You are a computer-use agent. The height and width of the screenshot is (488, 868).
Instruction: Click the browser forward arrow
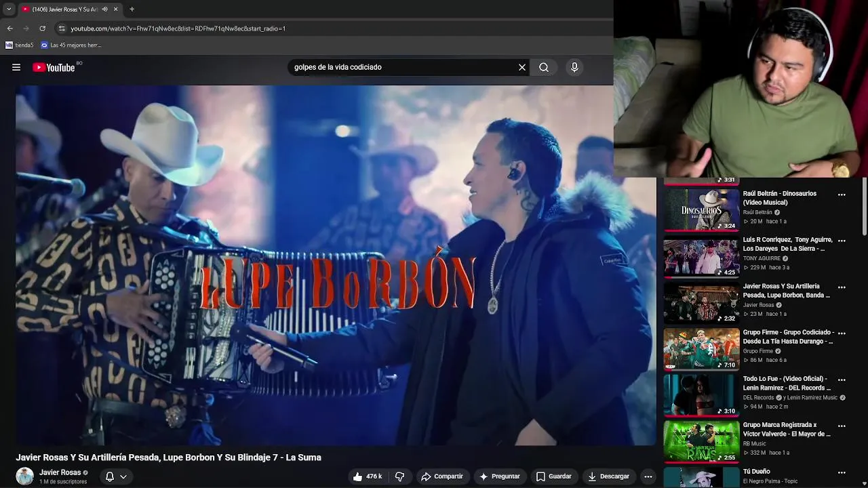(x=26, y=28)
